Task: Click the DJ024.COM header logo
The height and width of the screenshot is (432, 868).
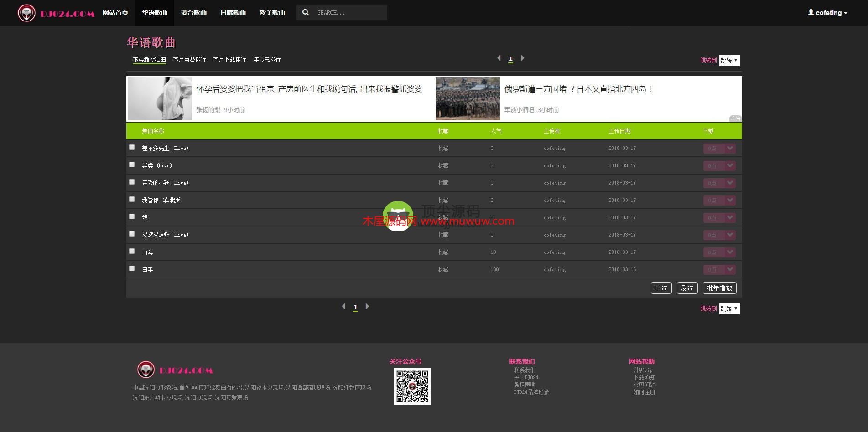Action: (56, 13)
